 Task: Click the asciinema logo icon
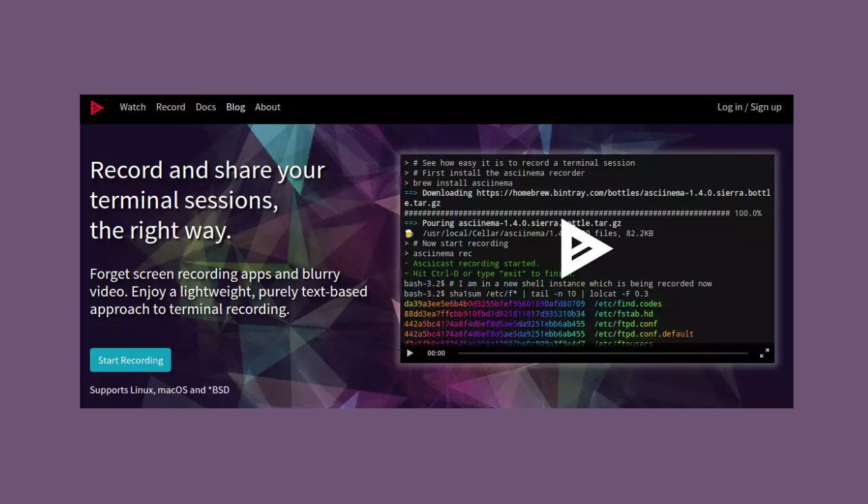(97, 108)
